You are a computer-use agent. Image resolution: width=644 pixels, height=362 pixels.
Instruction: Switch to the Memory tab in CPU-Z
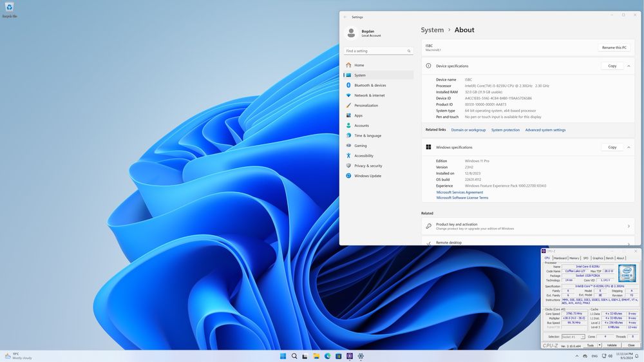[574, 258]
